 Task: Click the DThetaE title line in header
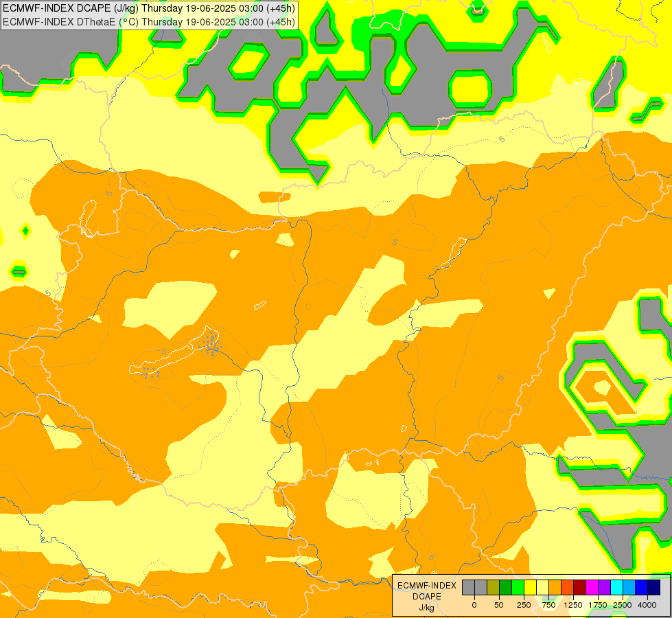(149, 22)
